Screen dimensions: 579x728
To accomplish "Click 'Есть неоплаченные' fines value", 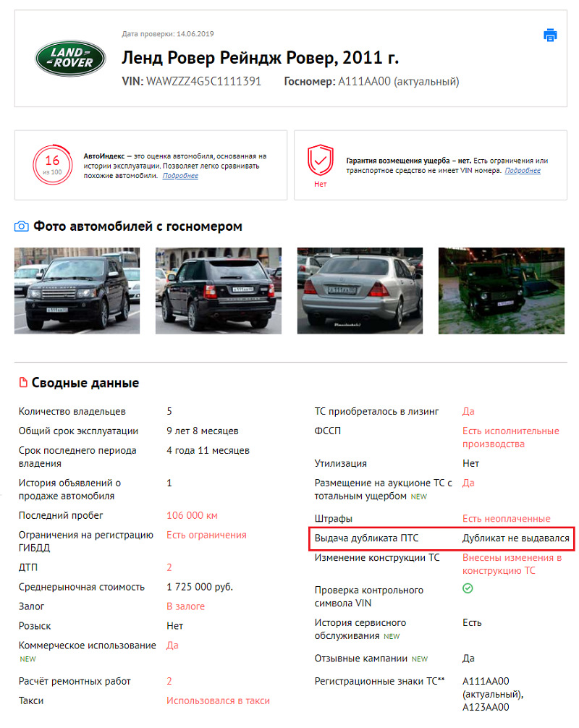I will 506,519.
